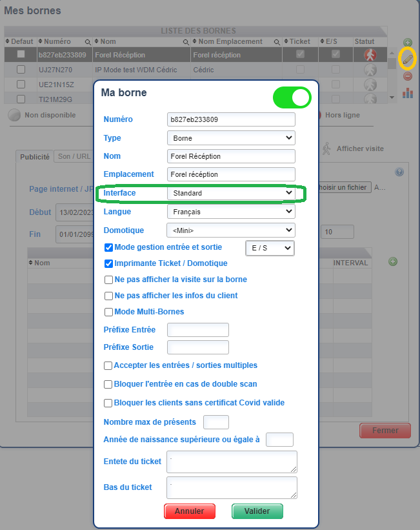Switch to the Publicité tab
This screenshot has height=530, width=420.
pos(35,156)
